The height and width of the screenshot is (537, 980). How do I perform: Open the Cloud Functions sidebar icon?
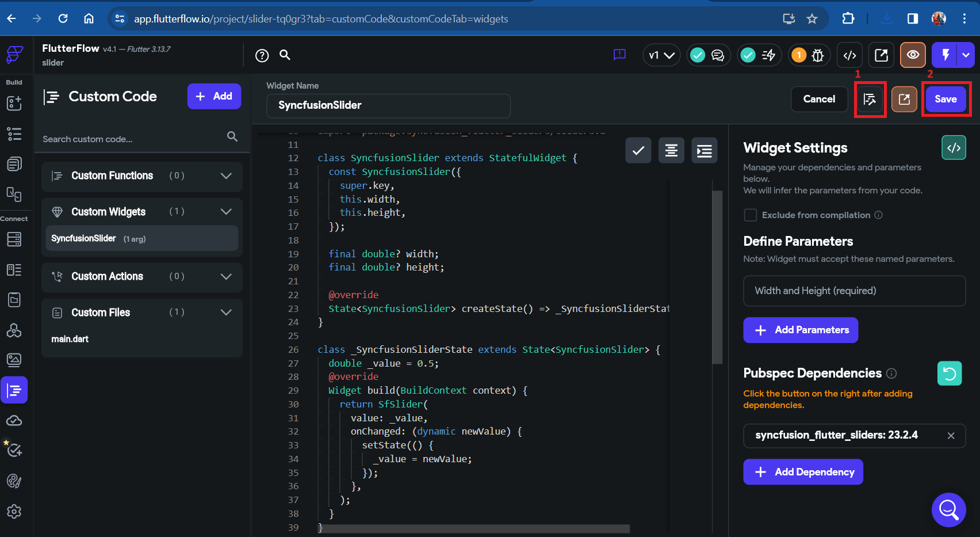click(x=14, y=421)
